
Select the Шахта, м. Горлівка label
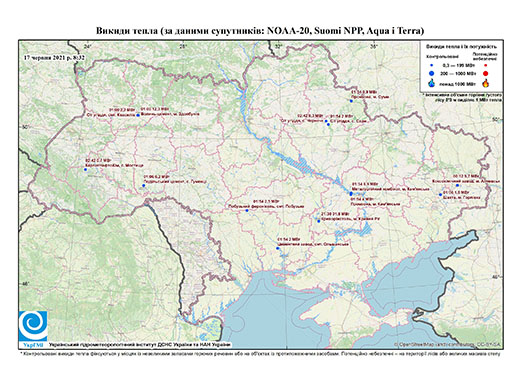[x=462, y=198]
